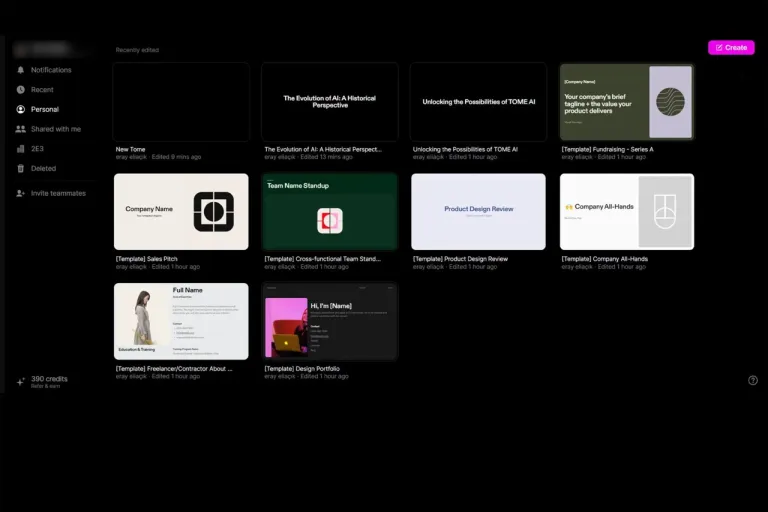This screenshot has width=768, height=512.
Task: Click the Invite teammates add-person icon
Action: click(21, 194)
